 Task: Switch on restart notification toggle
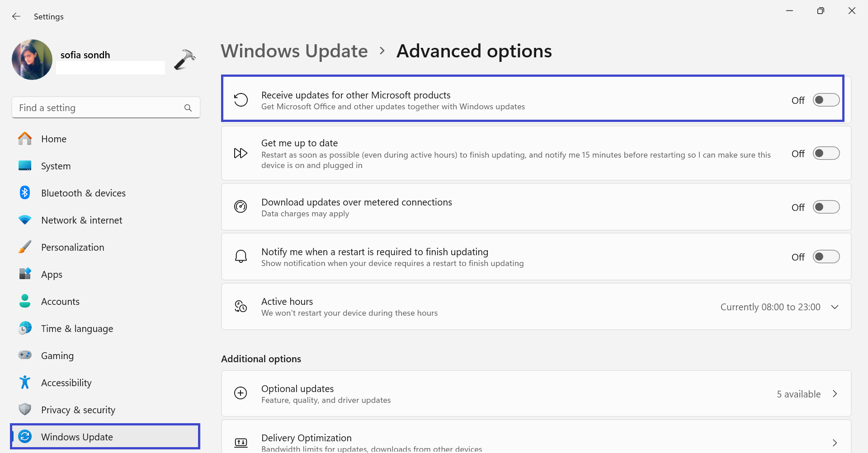point(826,257)
